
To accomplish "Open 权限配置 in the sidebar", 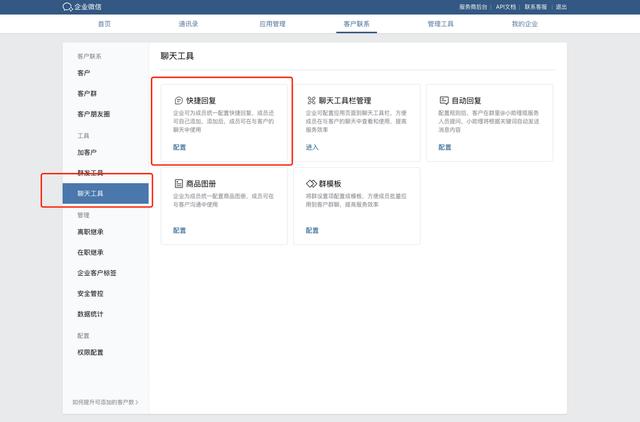I will point(90,352).
